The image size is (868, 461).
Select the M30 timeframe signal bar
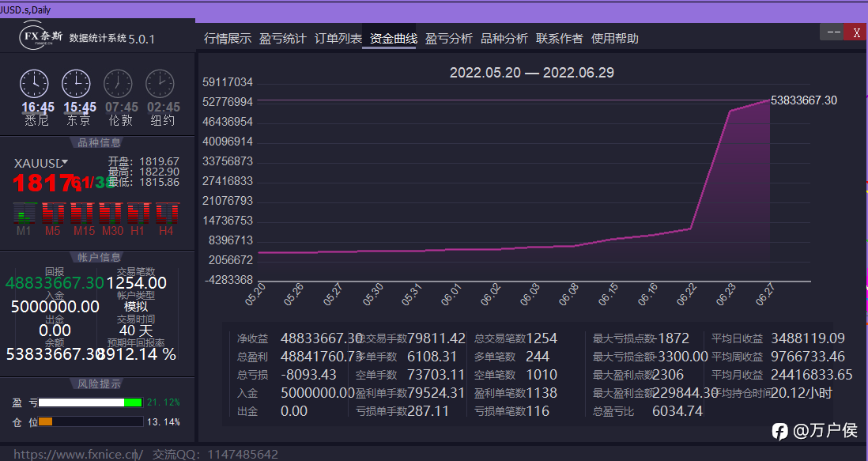coord(110,213)
